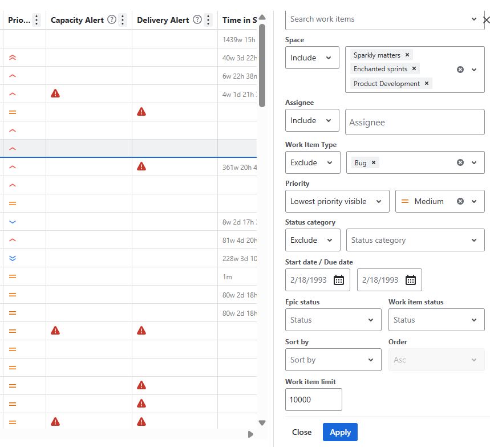Remove the Bug work item type tag
This screenshot has height=448, width=490.
[374, 162]
